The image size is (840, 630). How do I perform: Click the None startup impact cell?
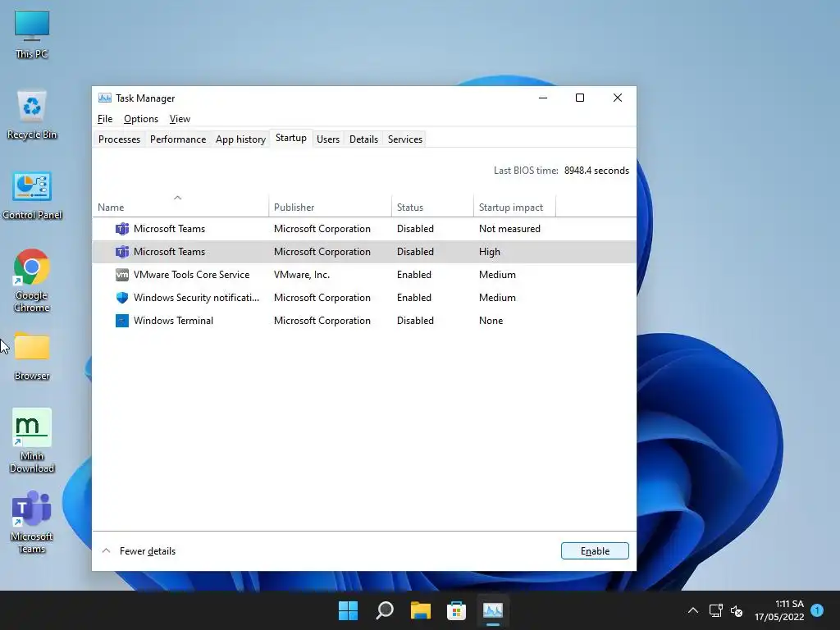pyautogui.click(x=491, y=321)
